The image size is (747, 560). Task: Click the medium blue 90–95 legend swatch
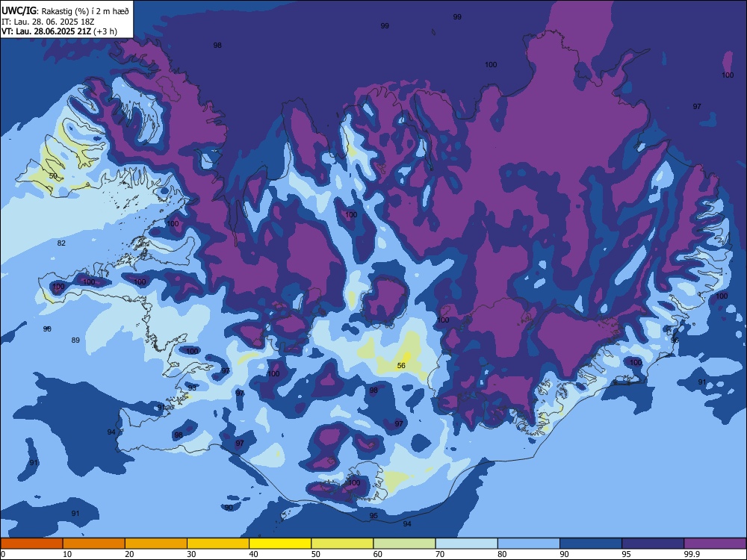point(591,544)
